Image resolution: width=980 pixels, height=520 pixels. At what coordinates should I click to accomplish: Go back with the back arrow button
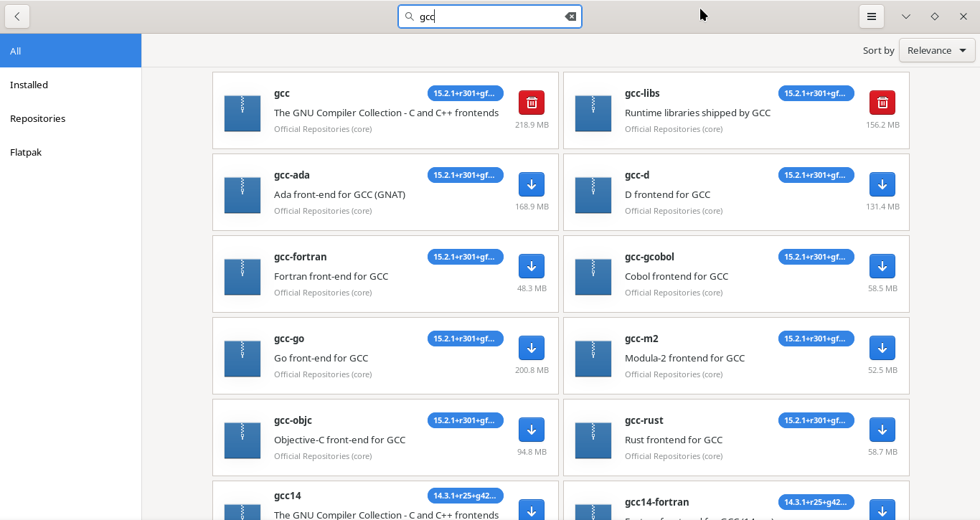click(17, 16)
